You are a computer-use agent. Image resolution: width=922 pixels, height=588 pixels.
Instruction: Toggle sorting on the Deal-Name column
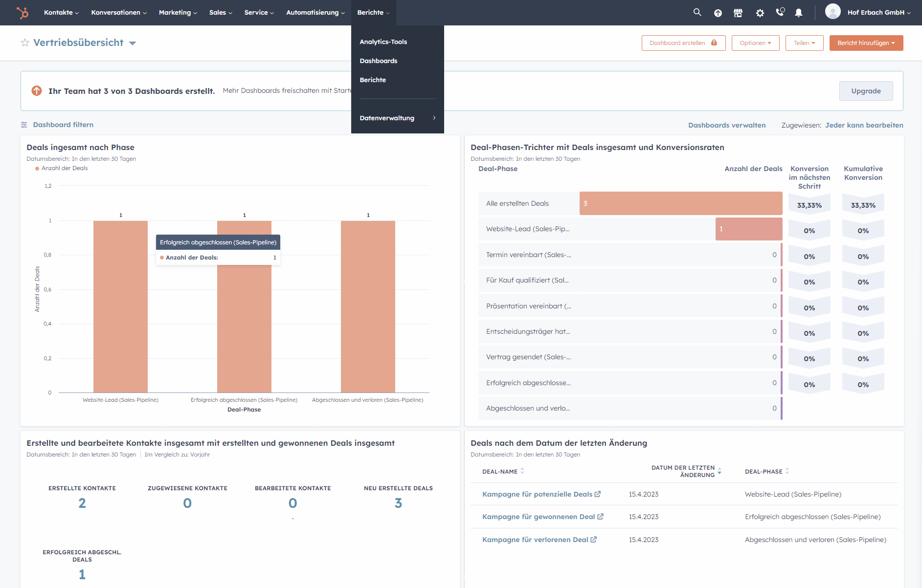[522, 471]
